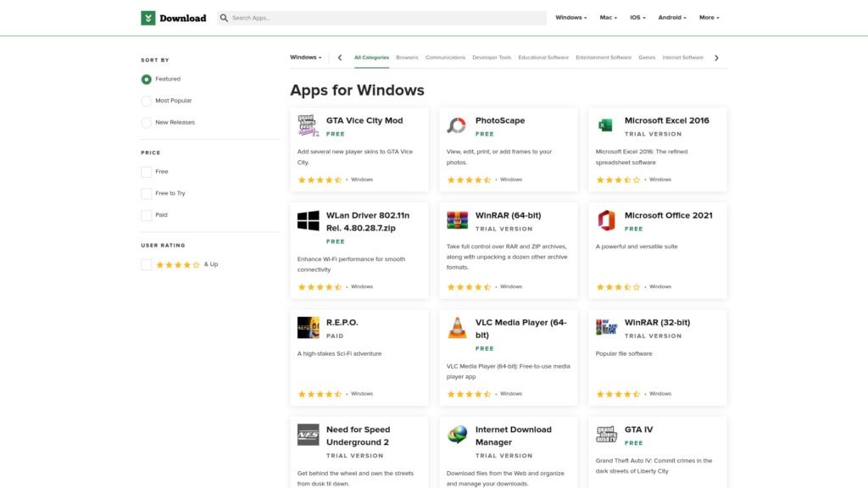
Task: Check the Free price filter
Action: click(x=146, y=171)
